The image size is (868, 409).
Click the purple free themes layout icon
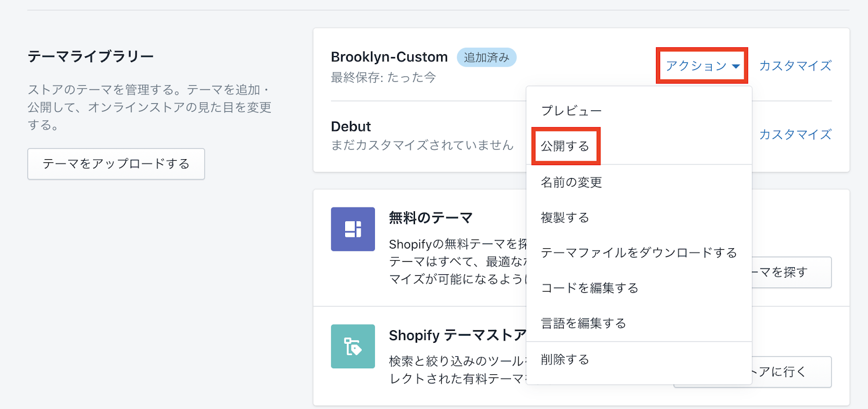click(353, 229)
